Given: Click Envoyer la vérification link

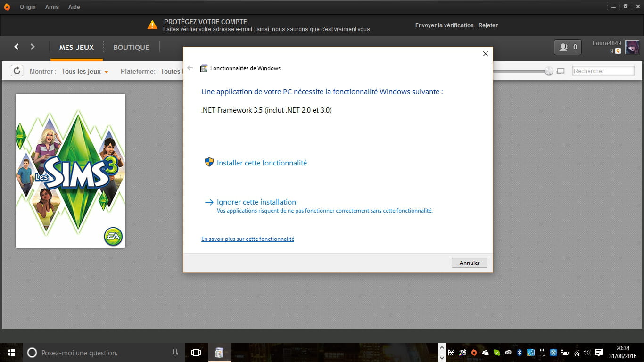Looking at the screenshot, I should point(445,25).
